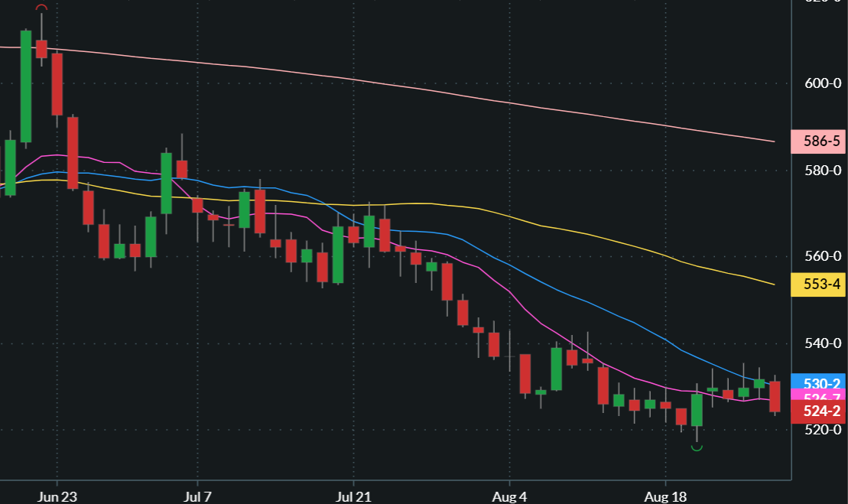Select the last red candle at the chart's right edge
The height and width of the screenshot is (504, 848).
point(775,396)
